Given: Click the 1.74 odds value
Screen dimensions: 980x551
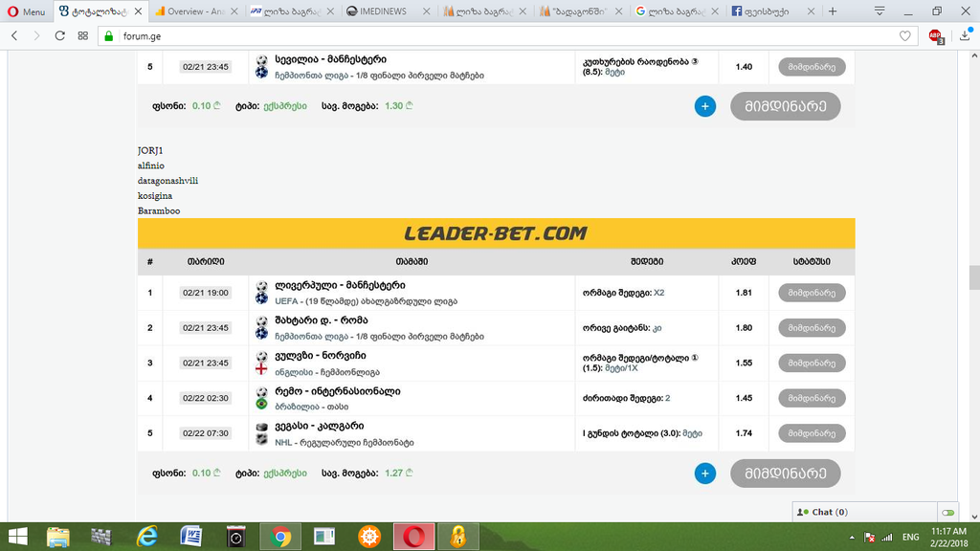Looking at the screenshot, I should click(x=744, y=433).
